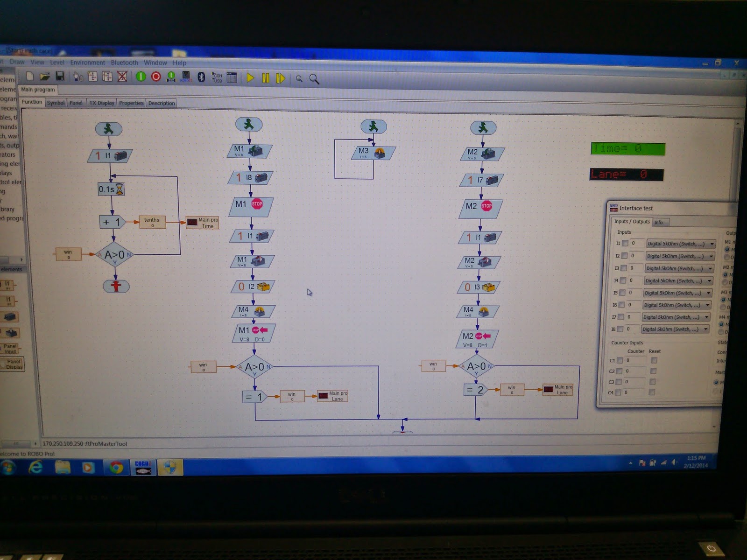Click the download to ROBO interface icon
Screen dimensions: 747x560
point(186,77)
